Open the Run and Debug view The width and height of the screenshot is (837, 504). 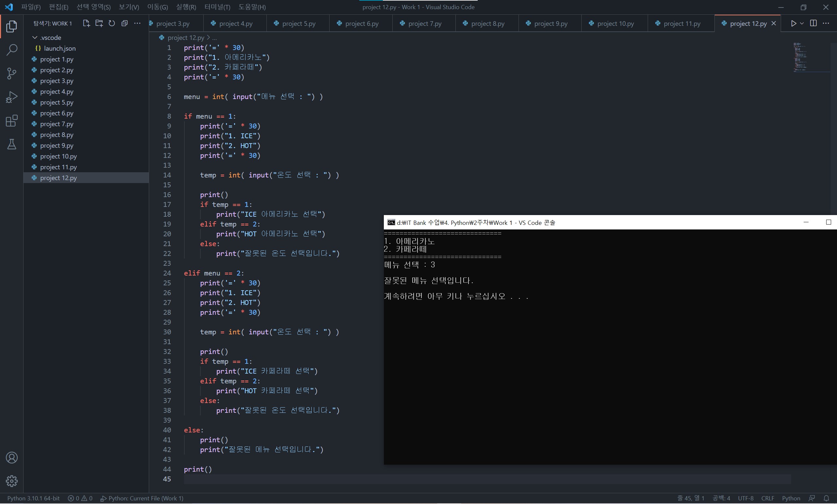coord(11,97)
